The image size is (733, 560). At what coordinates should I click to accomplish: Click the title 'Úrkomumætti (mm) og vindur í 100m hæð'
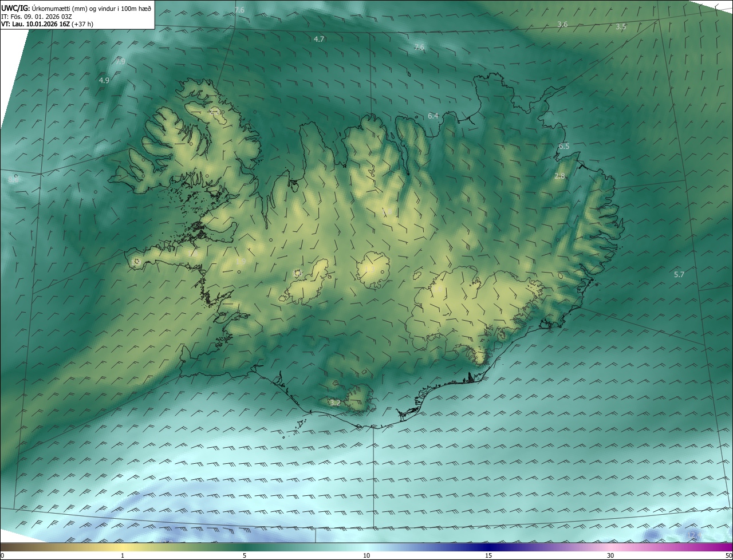[90, 9]
